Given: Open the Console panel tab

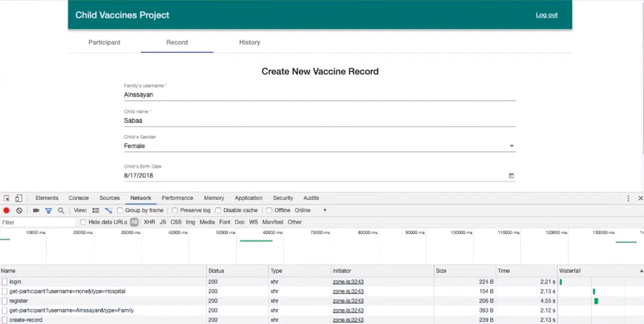Looking at the screenshot, I should pos(79,198).
